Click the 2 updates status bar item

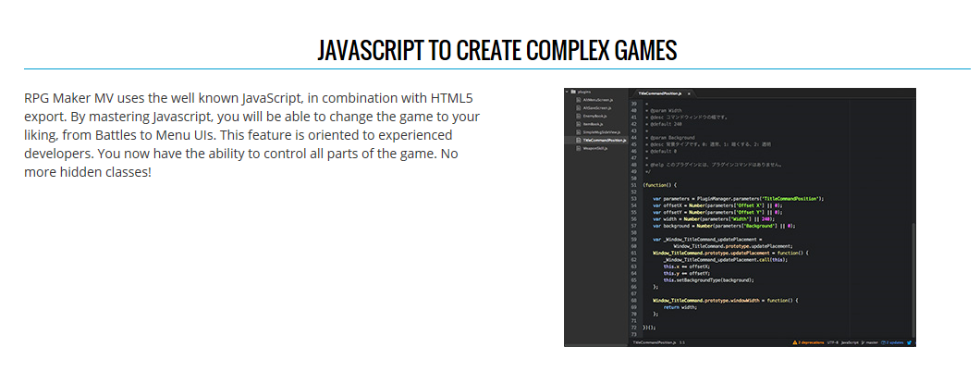[x=892, y=342]
